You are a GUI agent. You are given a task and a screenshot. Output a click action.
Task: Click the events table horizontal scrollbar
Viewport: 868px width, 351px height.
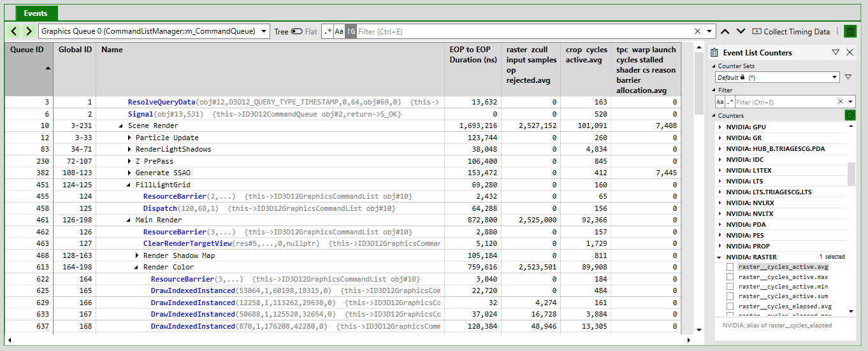pos(349,340)
